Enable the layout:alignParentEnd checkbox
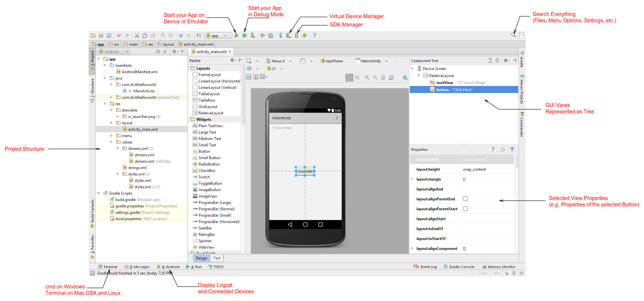 tap(465, 199)
